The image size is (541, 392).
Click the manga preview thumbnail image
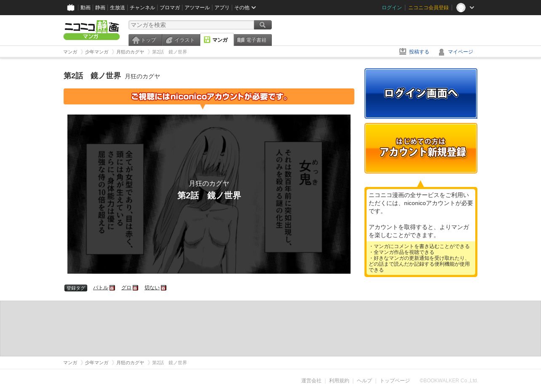[x=209, y=194]
